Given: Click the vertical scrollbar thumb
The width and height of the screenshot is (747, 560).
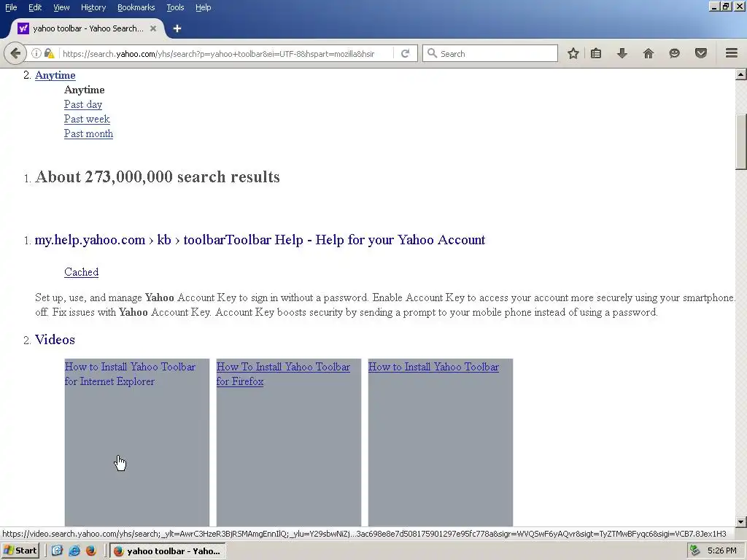Looking at the screenshot, I should 741,141.
